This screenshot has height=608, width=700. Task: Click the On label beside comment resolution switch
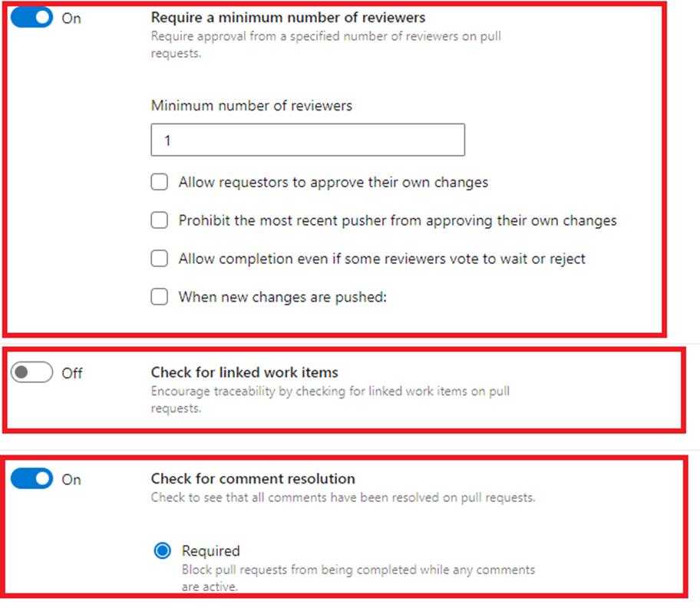[71, 480]
